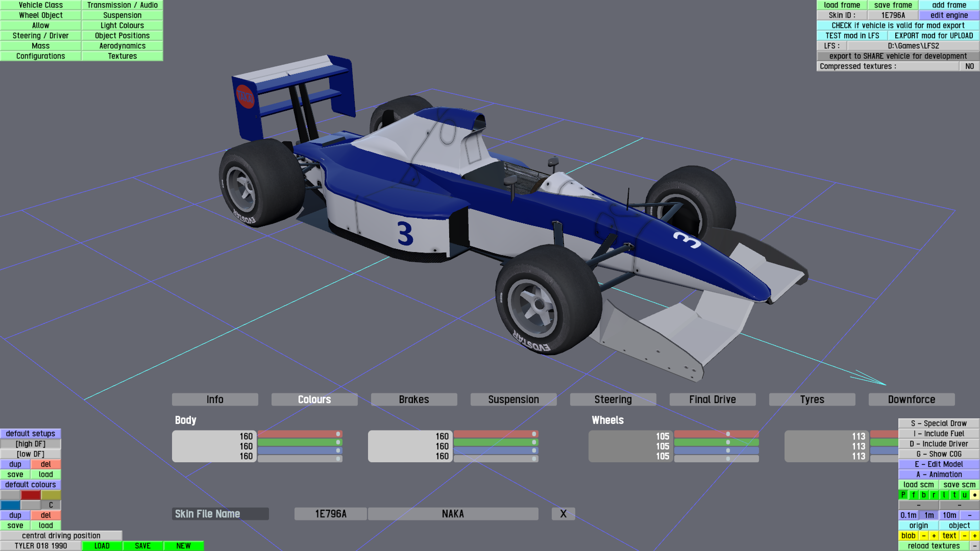
Task: Check if vehicle is valid for export
Action: point(898,26)
